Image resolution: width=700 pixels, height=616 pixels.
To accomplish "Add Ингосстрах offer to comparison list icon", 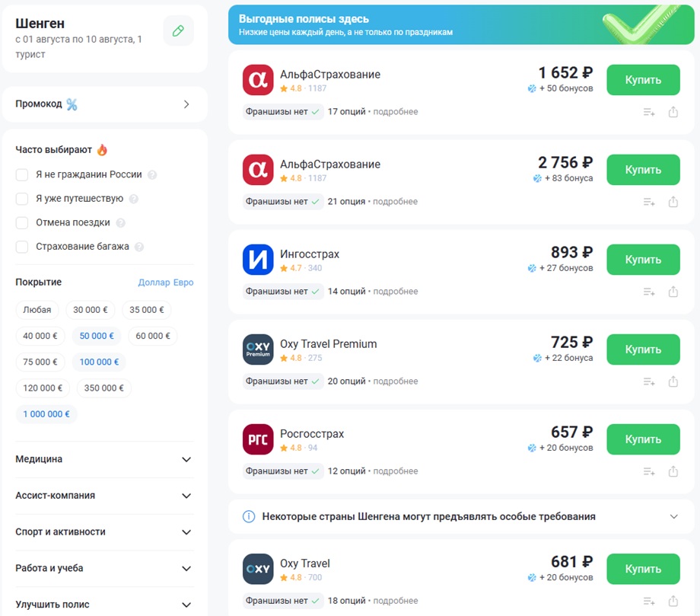I will coord(649,292).
